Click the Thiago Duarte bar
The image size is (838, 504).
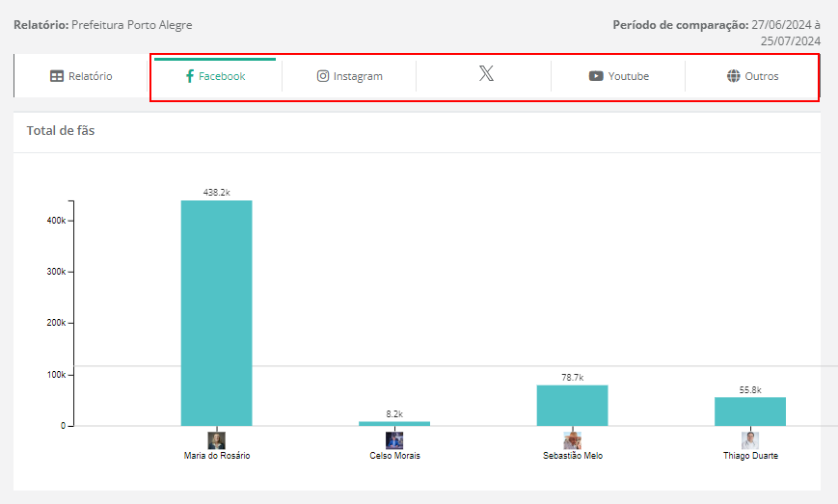(750, 411)
